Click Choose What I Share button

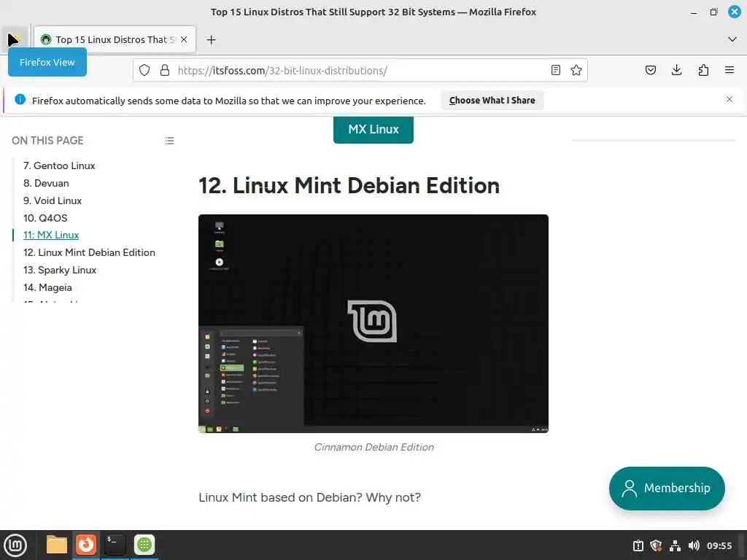click(492, 101)
